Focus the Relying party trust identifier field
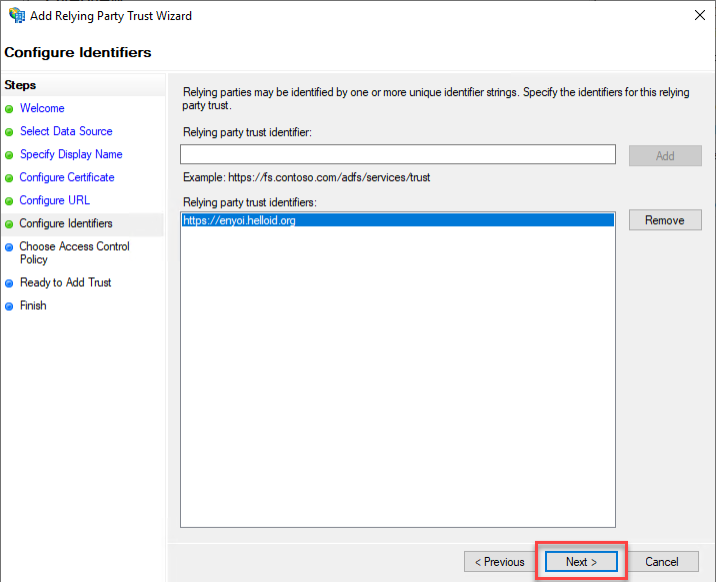The image size is (716, 582). click(x=398, y=154)
